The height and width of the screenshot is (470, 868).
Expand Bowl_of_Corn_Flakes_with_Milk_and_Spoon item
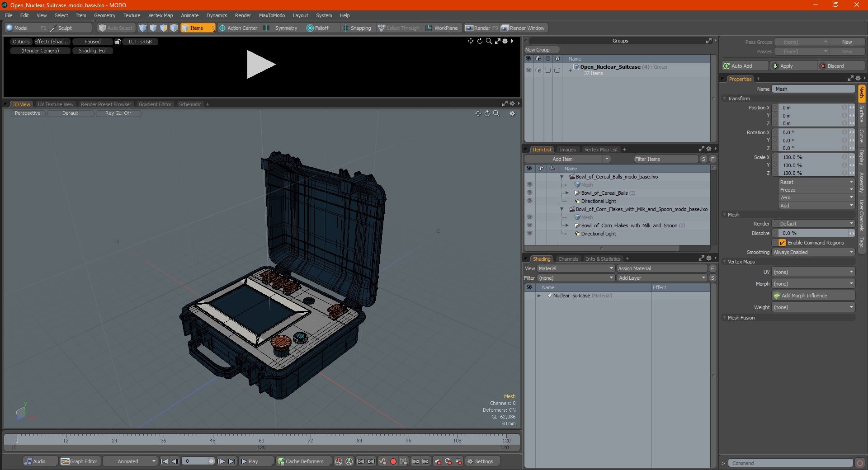567,226
